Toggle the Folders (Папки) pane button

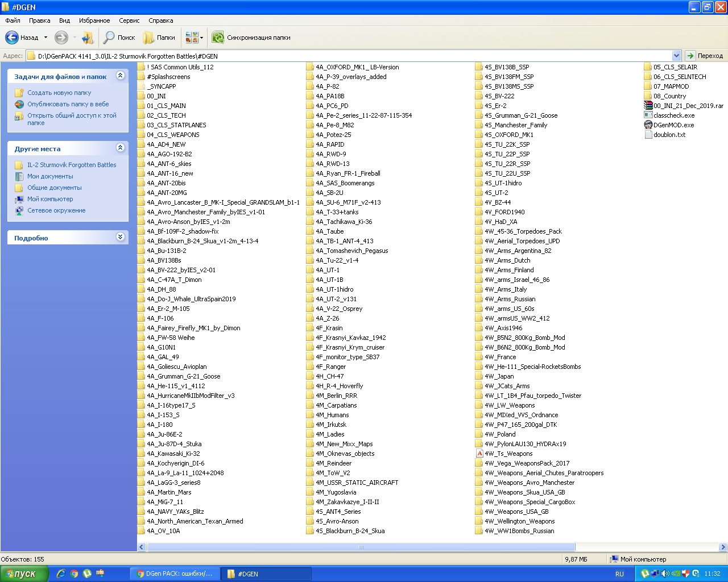pyautogui.click(x=159, y=38)
